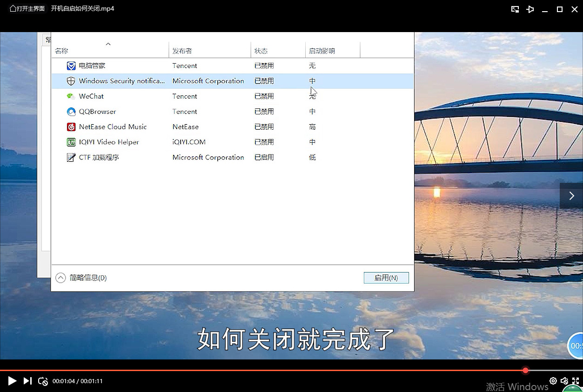Click Microsoft Corporation in Windows Security row

point(208,81)
